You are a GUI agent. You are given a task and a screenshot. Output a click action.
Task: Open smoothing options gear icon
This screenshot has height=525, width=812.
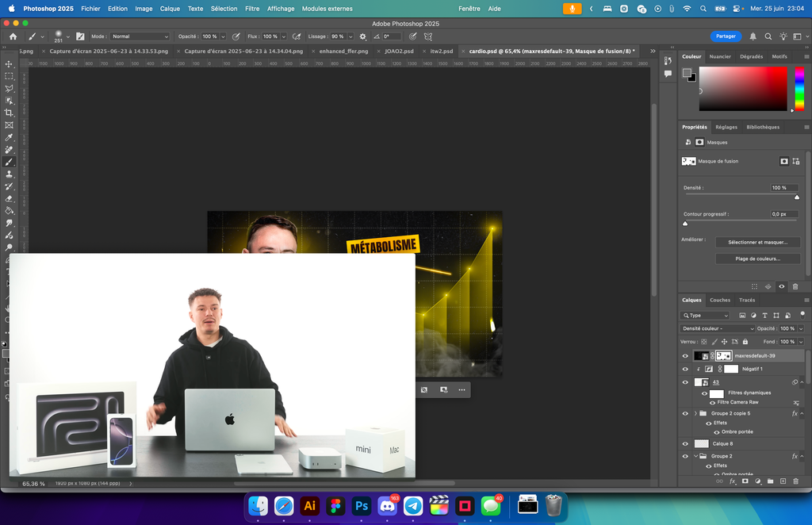(363, 36)
